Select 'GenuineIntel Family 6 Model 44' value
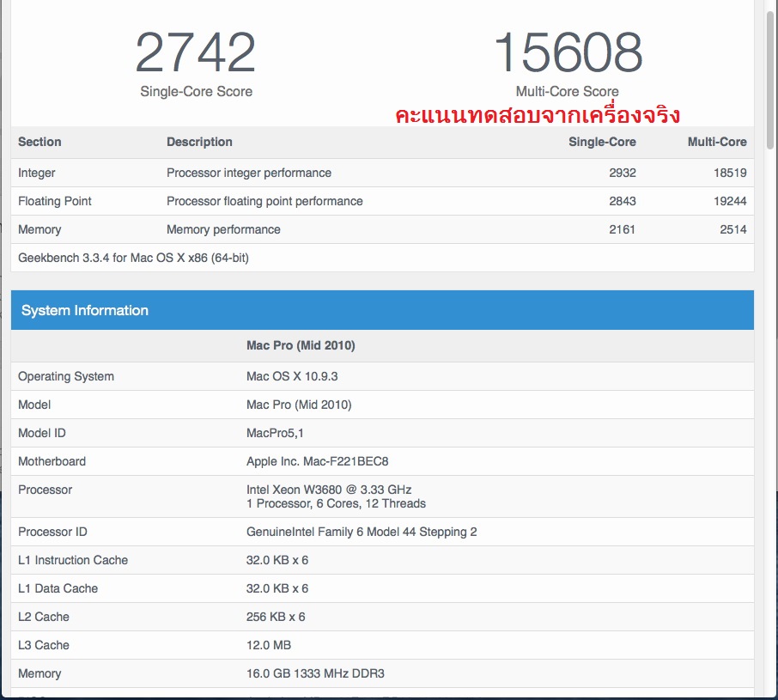778x700 pixels. tap(362, 532)
